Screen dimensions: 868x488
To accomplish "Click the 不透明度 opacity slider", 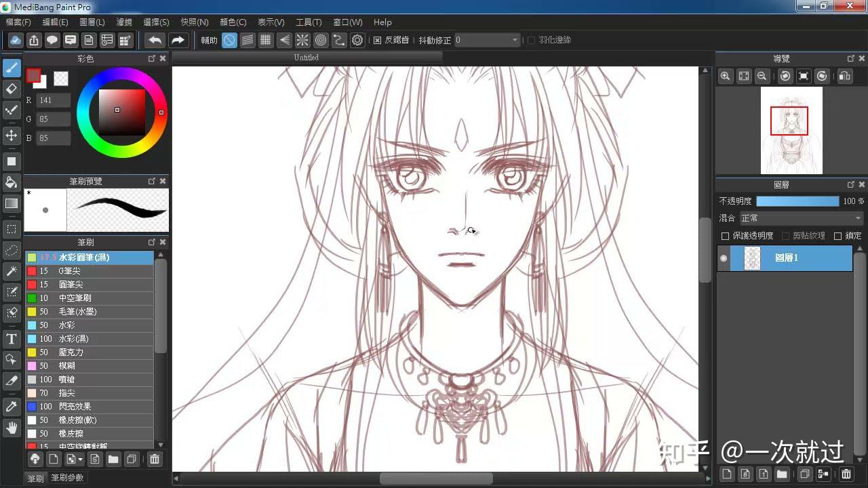I will 797,201.
